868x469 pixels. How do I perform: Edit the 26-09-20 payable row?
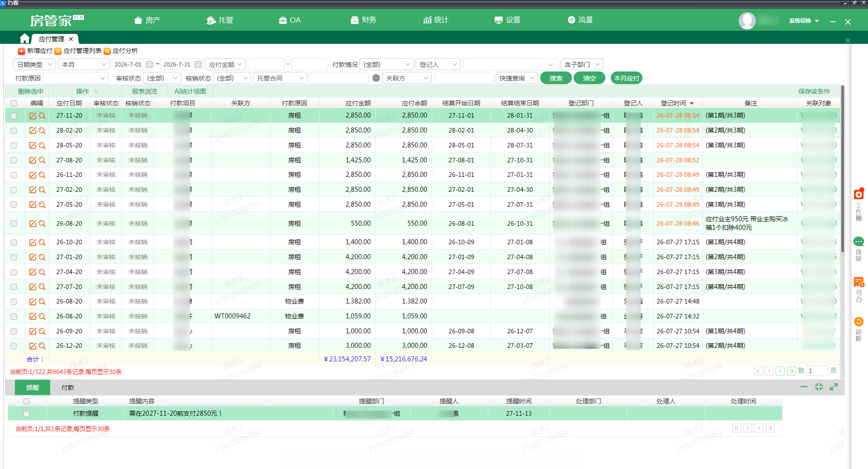click(33, 332)
